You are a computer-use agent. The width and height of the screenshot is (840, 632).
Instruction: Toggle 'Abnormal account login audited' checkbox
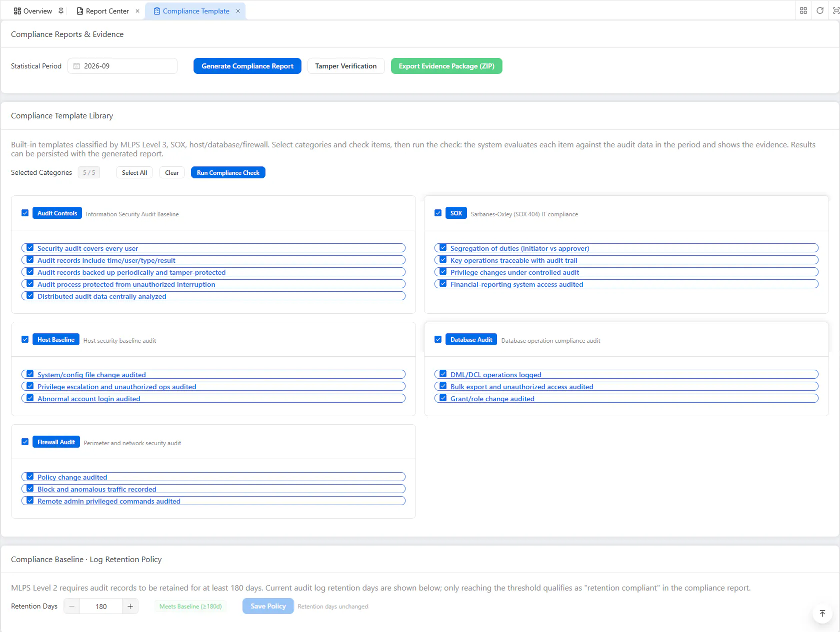[30, 398]
